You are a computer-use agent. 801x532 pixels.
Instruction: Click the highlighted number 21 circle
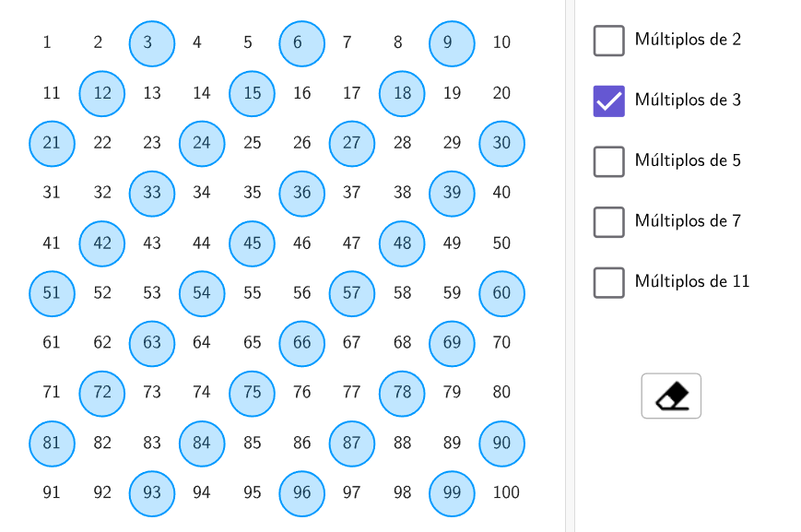click(x=52, y=144)
